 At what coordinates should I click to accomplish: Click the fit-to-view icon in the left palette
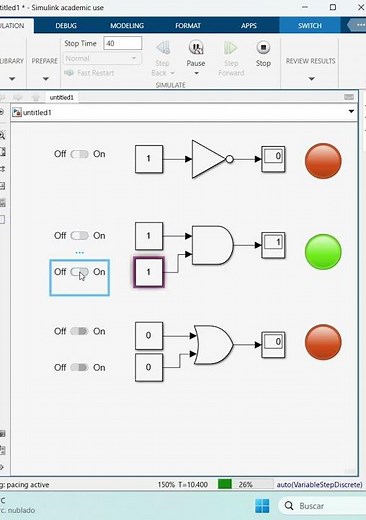pyautogui.click(x=2, y=152)
